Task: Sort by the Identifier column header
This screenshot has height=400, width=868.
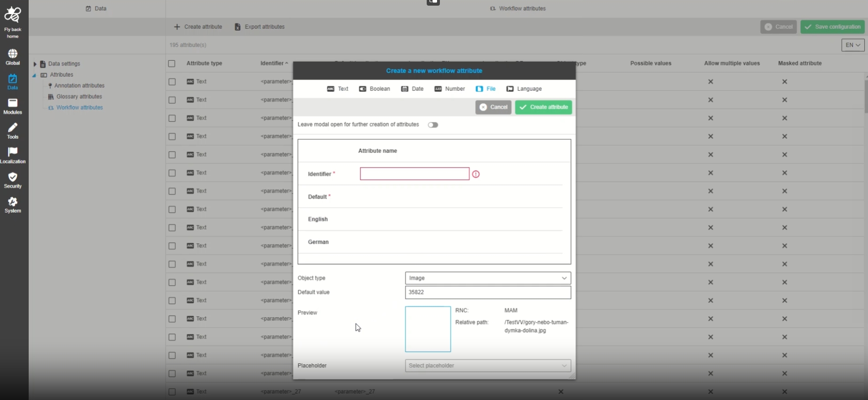Action: pos(274,64)
